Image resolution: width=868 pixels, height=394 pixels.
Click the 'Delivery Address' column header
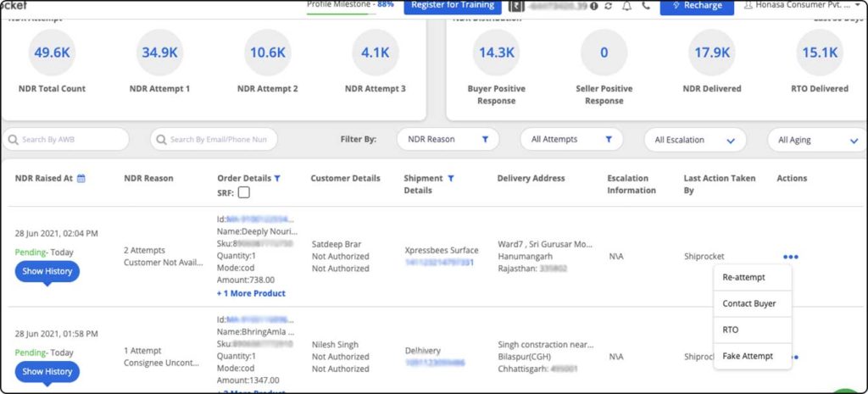531,178
